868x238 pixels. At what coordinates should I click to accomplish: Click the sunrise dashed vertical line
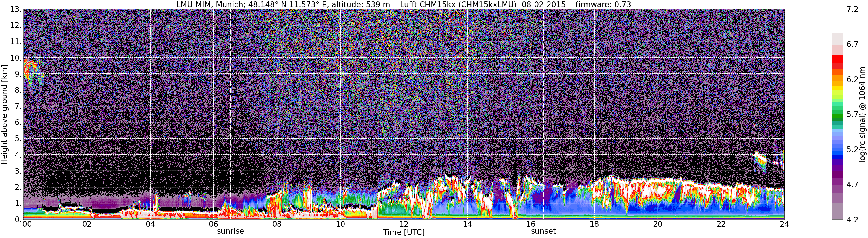coord(230,114)
